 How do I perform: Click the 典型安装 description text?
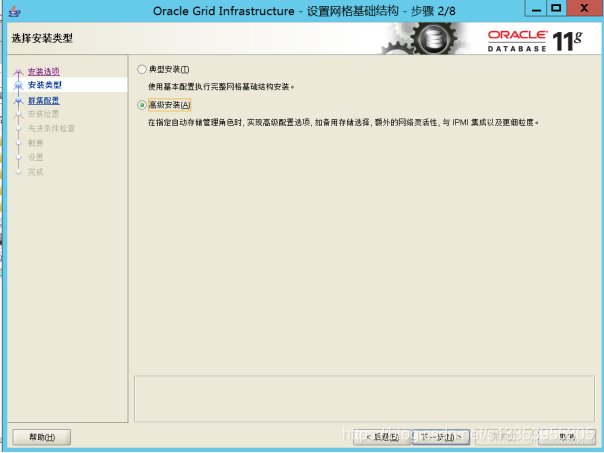point(221,87)
